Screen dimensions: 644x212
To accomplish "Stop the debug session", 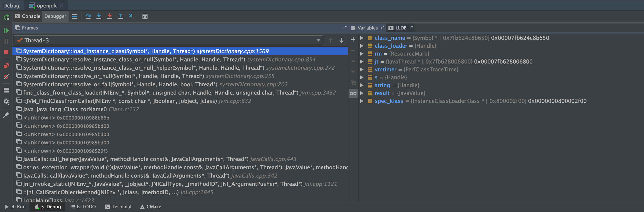I will 6,52.
